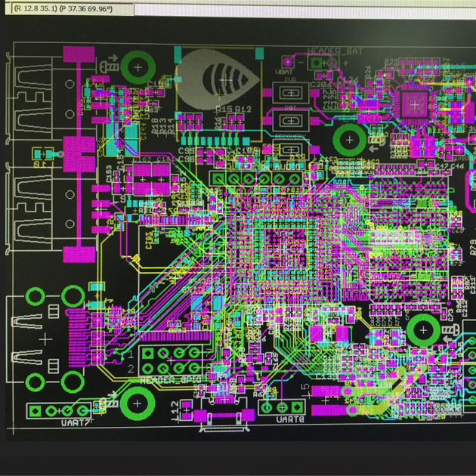Click the mounting hole beside the logo

coord(138,68)
